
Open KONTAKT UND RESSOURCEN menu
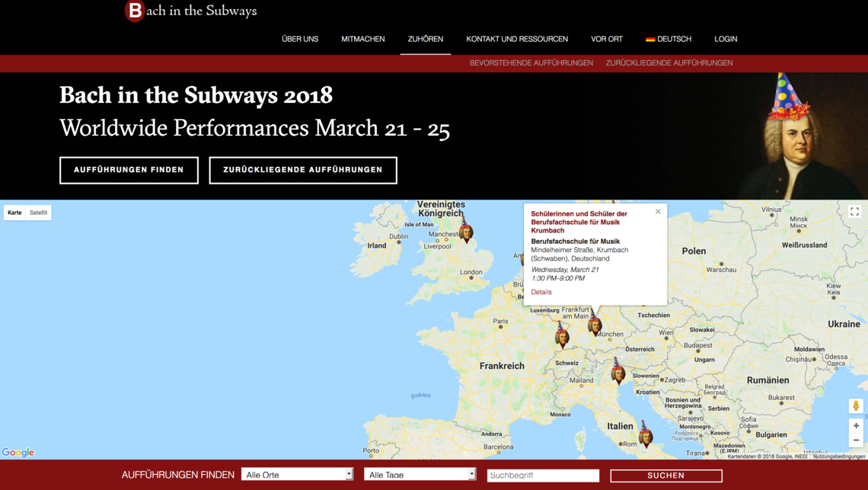[517, 39]
